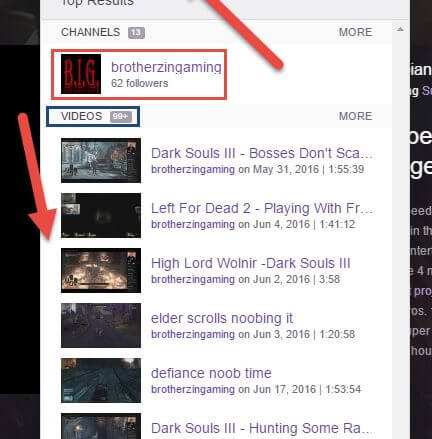Click MORE next to Channels
This screenshot has width=432, height=439.
[x=355, y=32]
